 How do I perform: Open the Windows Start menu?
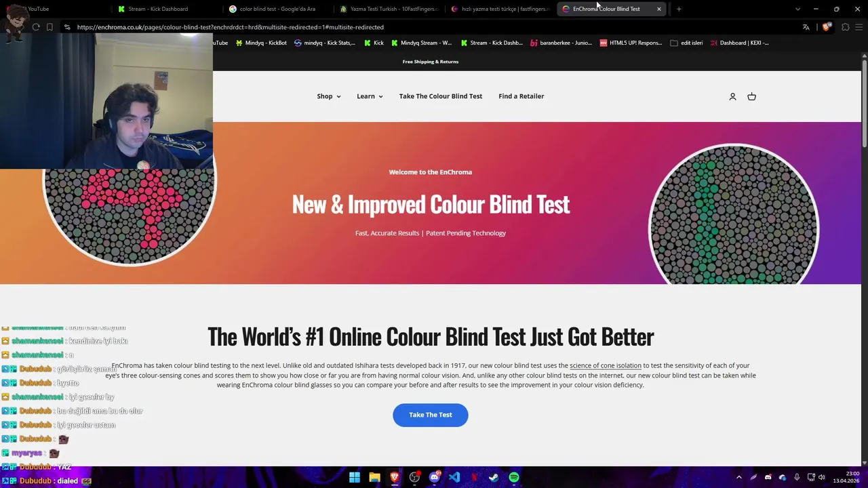click(x=355, y=478)
